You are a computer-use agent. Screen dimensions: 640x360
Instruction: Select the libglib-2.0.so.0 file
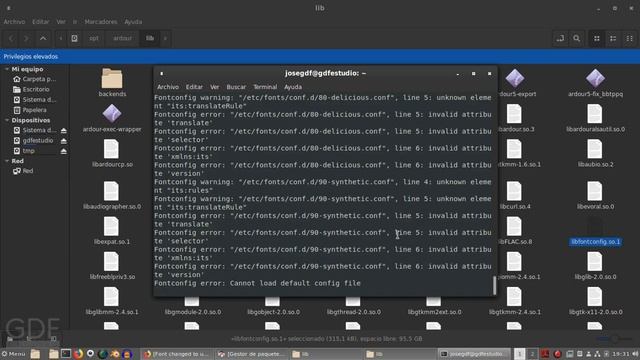tap(595, 266)
